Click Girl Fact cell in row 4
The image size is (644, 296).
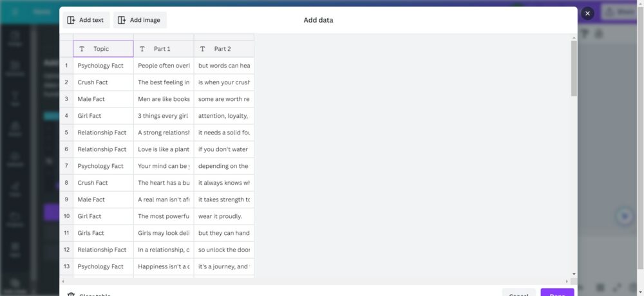tap(103, 116)
